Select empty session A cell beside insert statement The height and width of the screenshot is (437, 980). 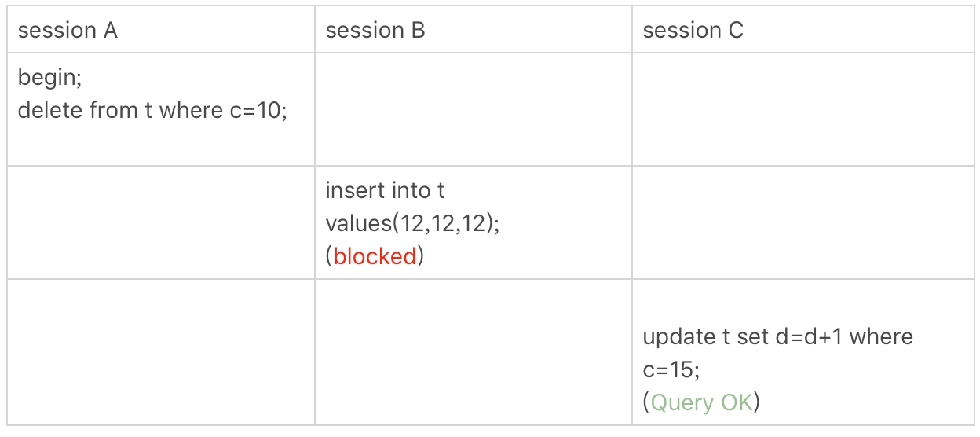pyautogui.click(x=161, y=222)
